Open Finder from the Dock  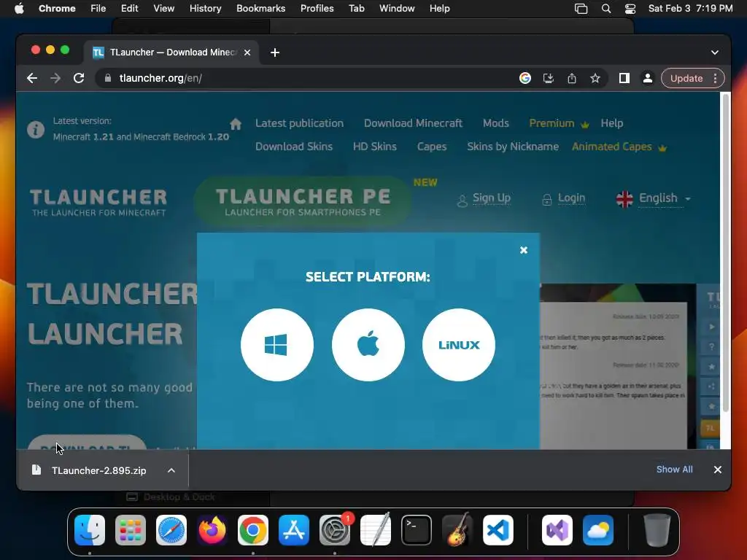(x=90, y=530)
